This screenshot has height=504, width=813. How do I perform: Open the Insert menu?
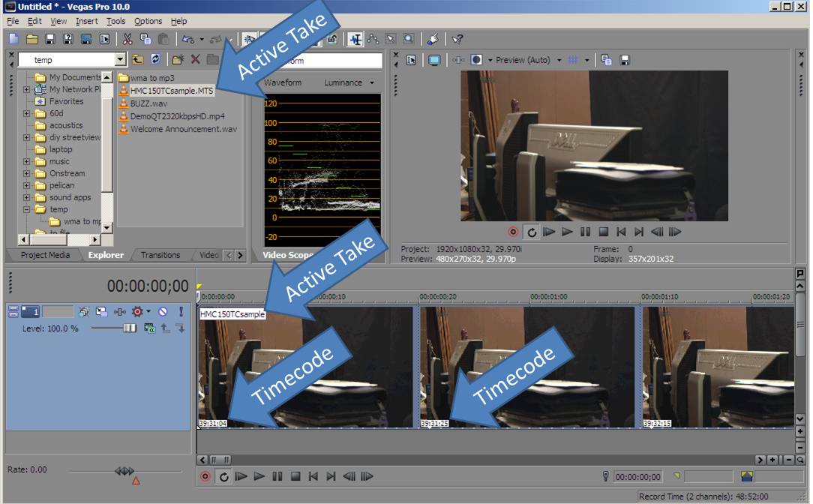click(x=86, y=21)
